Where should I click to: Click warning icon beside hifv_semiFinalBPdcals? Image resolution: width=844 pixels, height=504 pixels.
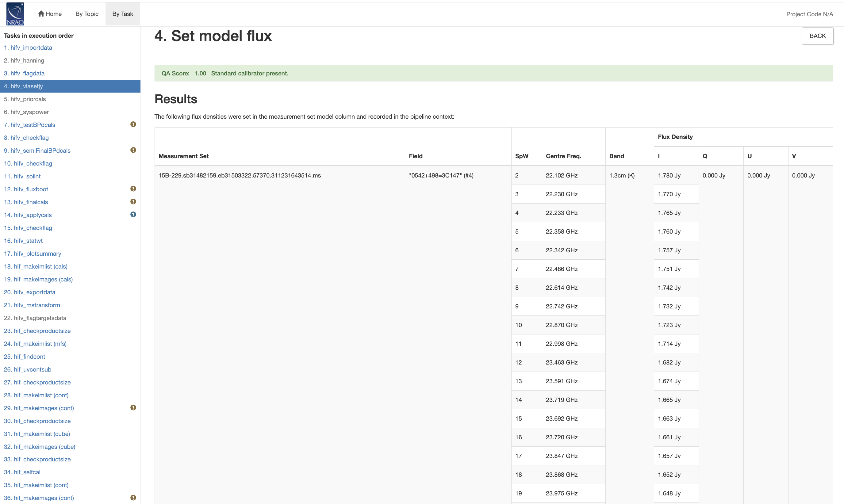point(133,150)
